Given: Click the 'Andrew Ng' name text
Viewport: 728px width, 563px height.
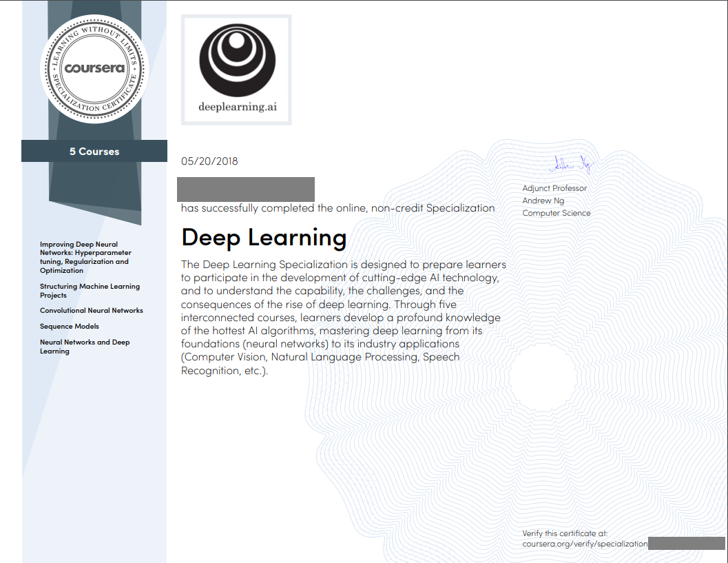Looking at the screenshot, I should 543,201.
